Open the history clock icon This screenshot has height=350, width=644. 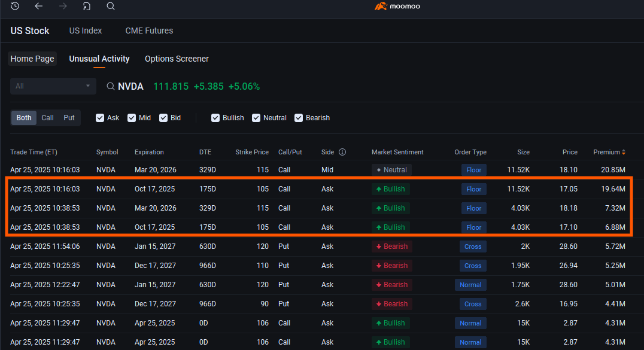coord(15,6)
